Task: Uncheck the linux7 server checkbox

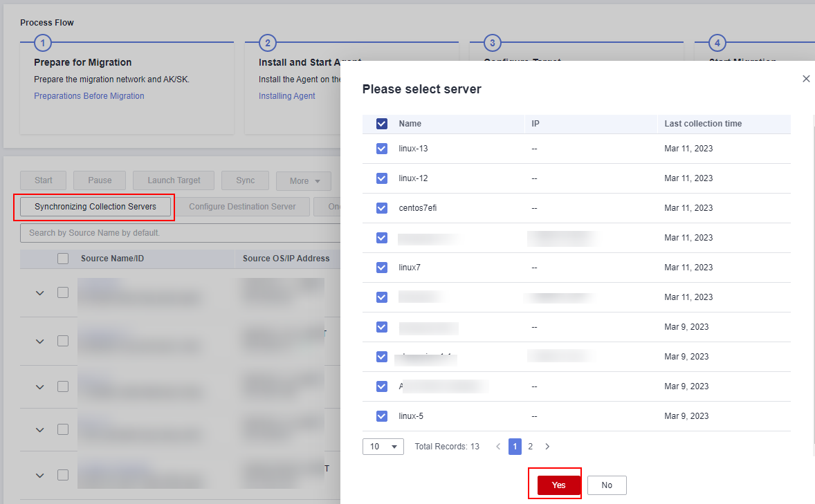Action: pos(382,268)
